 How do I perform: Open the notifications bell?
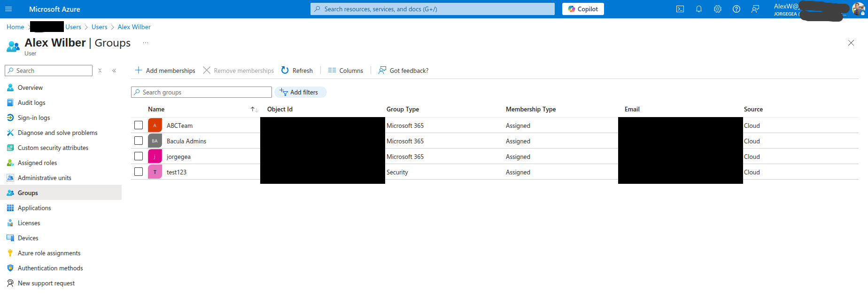[698, 9]
